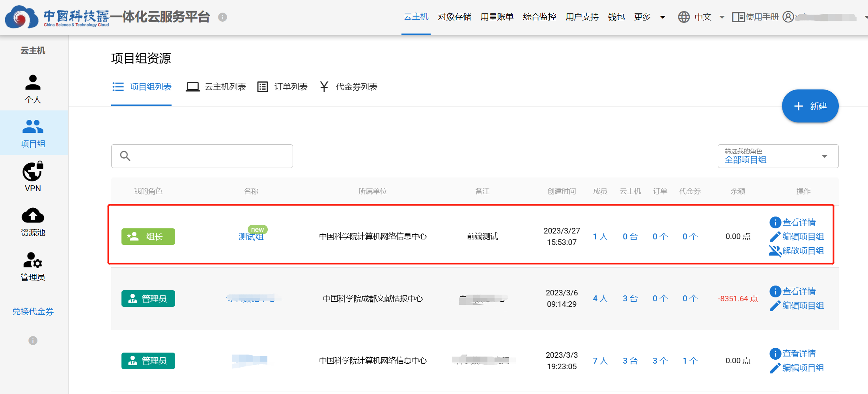The width and height of the screenshot is (868, 394).
Task: Open the 项目组 sidebar section
Action: (x=33, y=133)
